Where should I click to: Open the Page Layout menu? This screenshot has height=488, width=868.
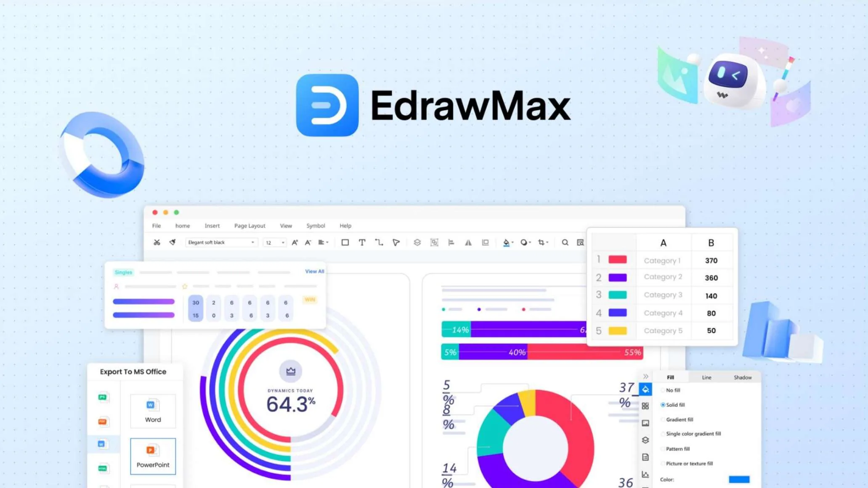coord(249,225)
